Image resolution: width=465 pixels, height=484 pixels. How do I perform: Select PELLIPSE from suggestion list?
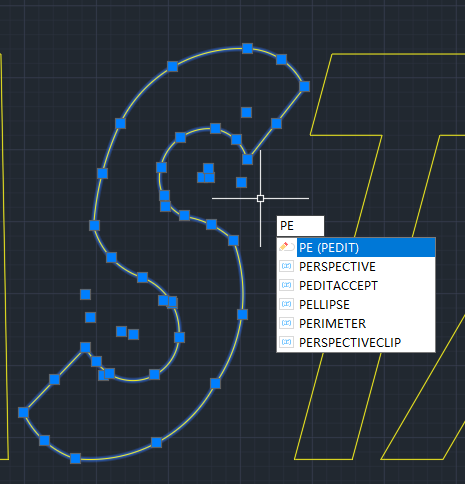point(356,305)
